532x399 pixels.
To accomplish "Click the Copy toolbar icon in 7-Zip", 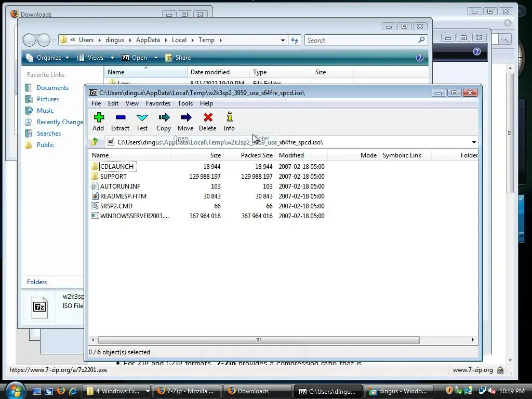I will pos(164,122).
